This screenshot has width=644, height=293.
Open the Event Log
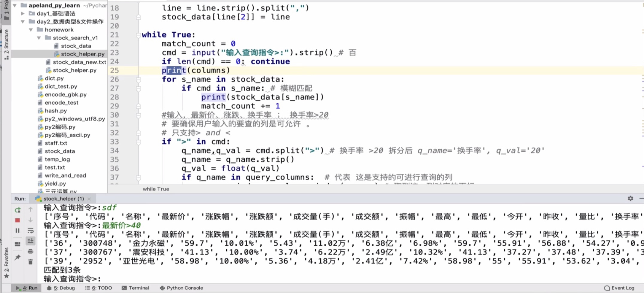point(619,288)
